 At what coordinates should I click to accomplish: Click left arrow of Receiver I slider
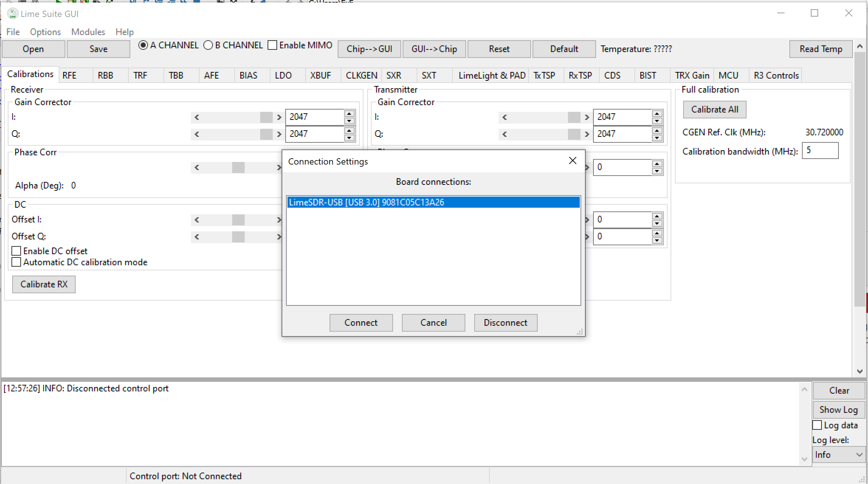pyautogui.click(x=197, y=117)
